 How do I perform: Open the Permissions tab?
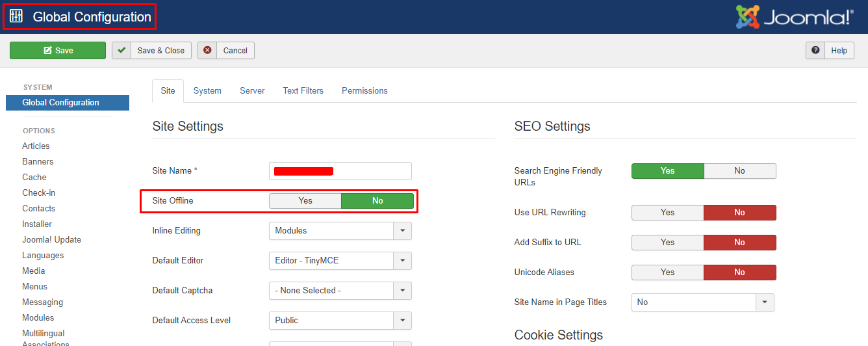coord(364,91)
